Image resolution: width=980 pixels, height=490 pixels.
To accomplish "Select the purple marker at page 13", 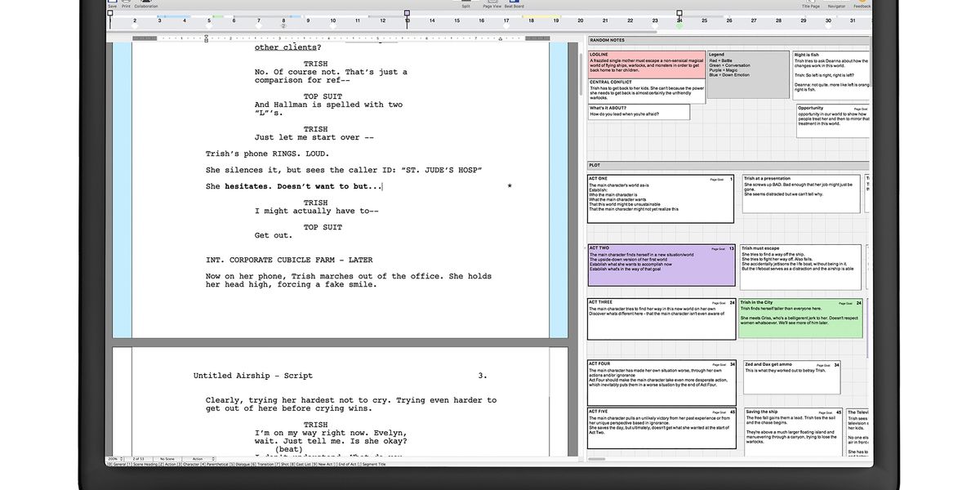I will 407,13.
